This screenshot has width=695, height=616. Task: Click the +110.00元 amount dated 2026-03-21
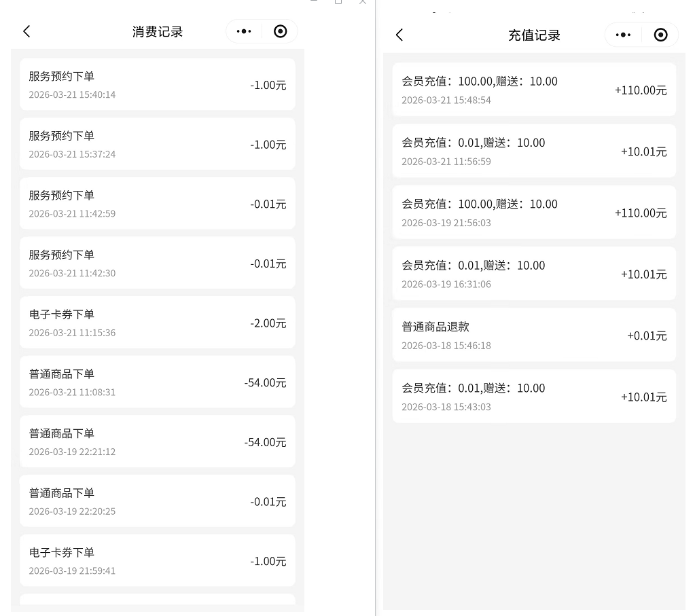coord(641,90)
